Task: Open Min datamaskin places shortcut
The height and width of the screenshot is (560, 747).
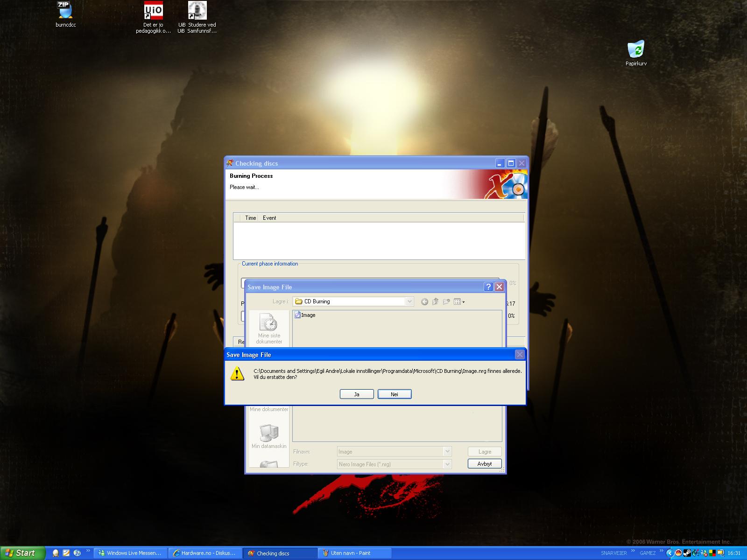Action: [269, 436]
